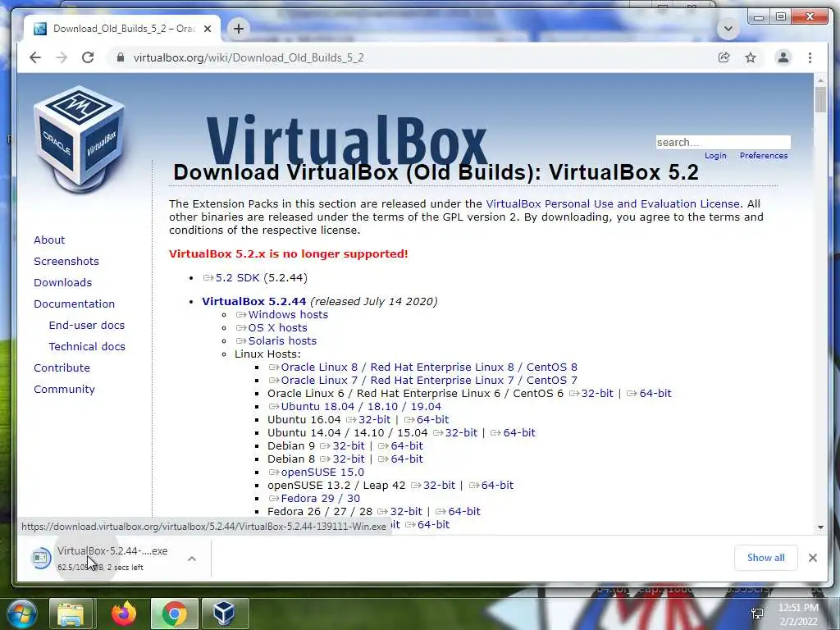Screen dimensions: 840x630
Task: Open VirtualBox from taskbar
Action: [x=224, y=614]
